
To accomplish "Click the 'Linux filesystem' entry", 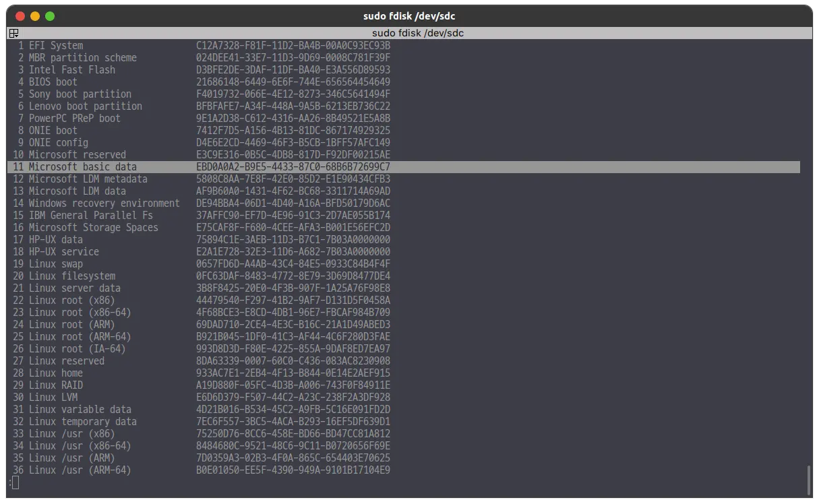I will [x=72, y=276].
